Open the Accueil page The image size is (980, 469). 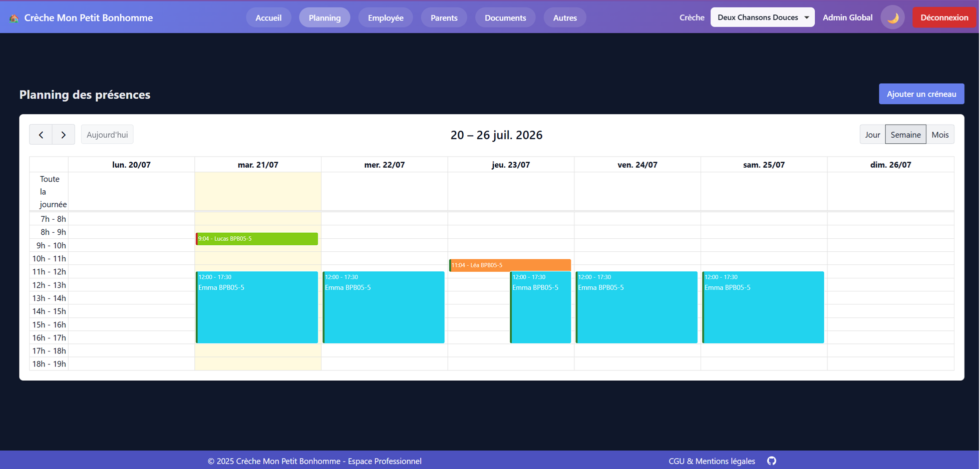(x=268, y=18)
